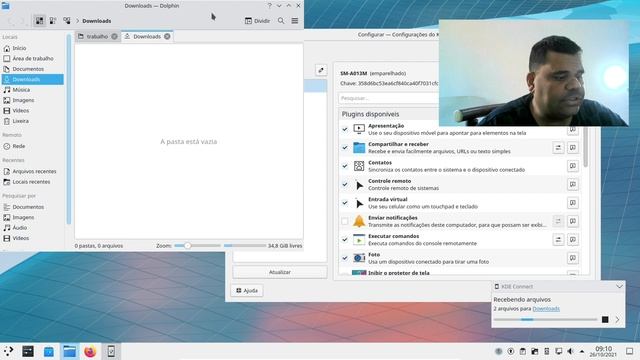Show info about Enviar notificações plugin

pyautogui.click(x=573, y=221)
